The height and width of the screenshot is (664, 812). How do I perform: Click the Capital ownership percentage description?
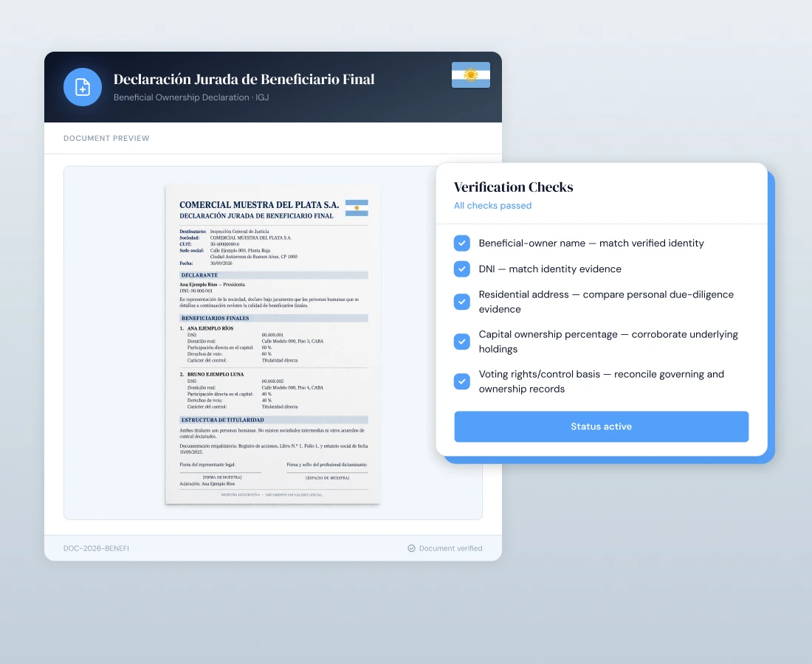pos(608,342)
